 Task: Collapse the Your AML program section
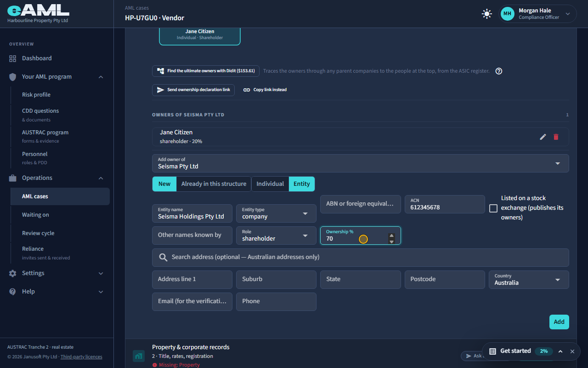pyautogui.click(x=101, y=77)
